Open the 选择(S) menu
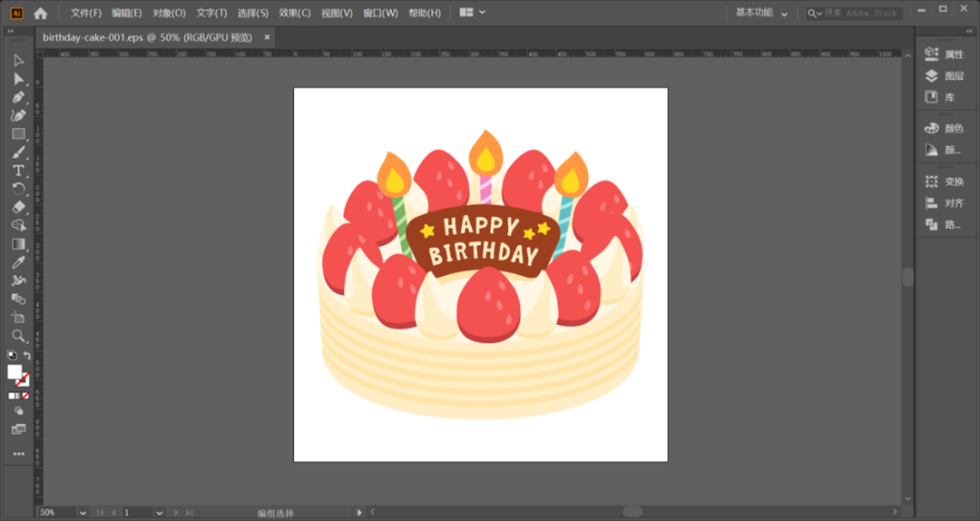 253,13
